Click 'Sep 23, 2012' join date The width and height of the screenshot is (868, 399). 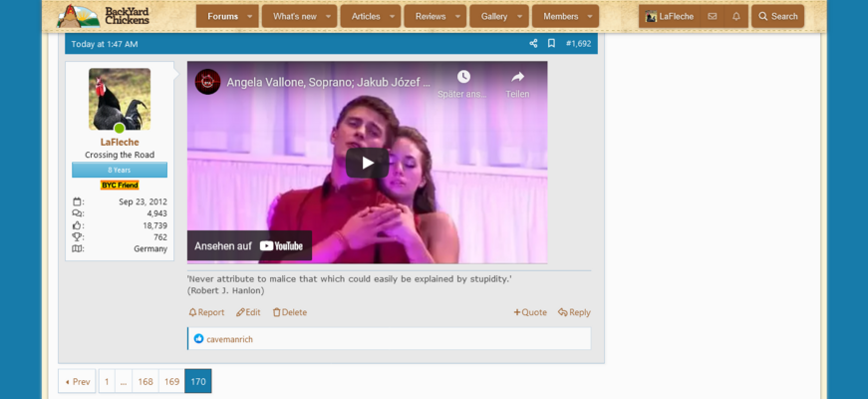coord(143,201)
